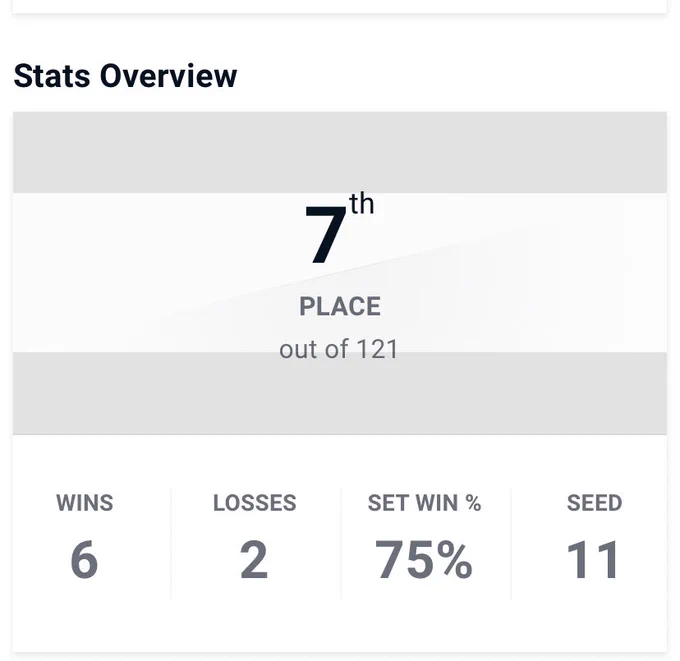Viewport: 680px width, 661px height.
Task: Click the SET WIN % label
Action: (425, 503)
